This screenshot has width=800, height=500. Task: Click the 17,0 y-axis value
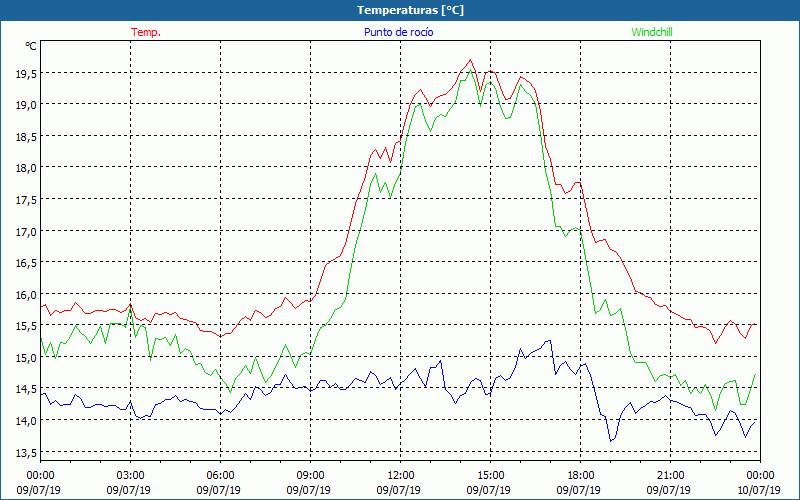[x=26, y=232]
